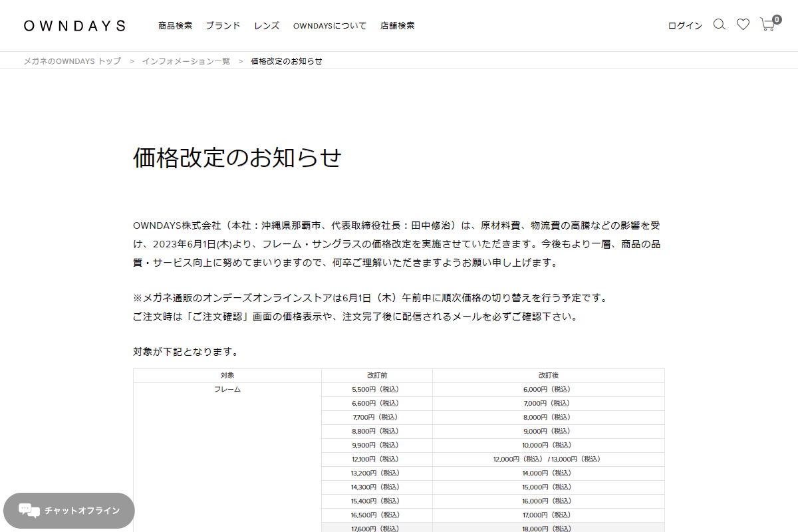
Task: Click the 対象が下記となります。 line
Action: pos(186,351)
